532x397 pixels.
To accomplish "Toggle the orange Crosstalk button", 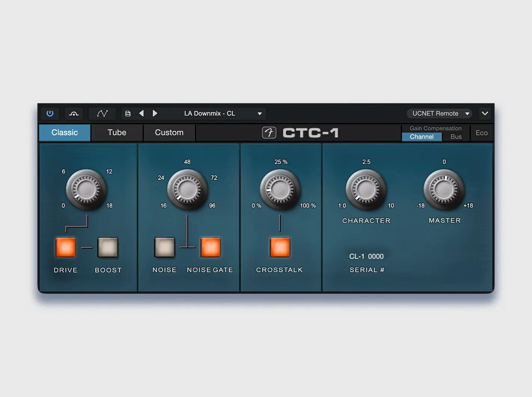I will (280, 247).
